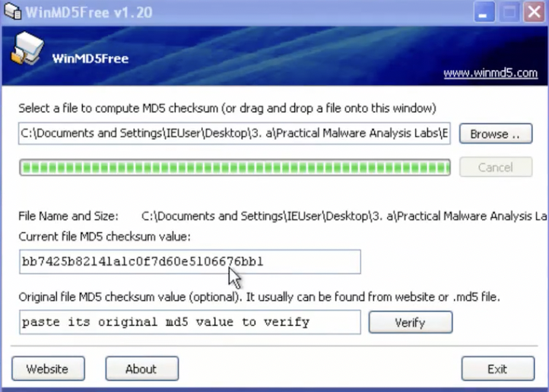Click the current MD5 checksum value field
The height and width of the screenshot is (392, 549).
190,261
